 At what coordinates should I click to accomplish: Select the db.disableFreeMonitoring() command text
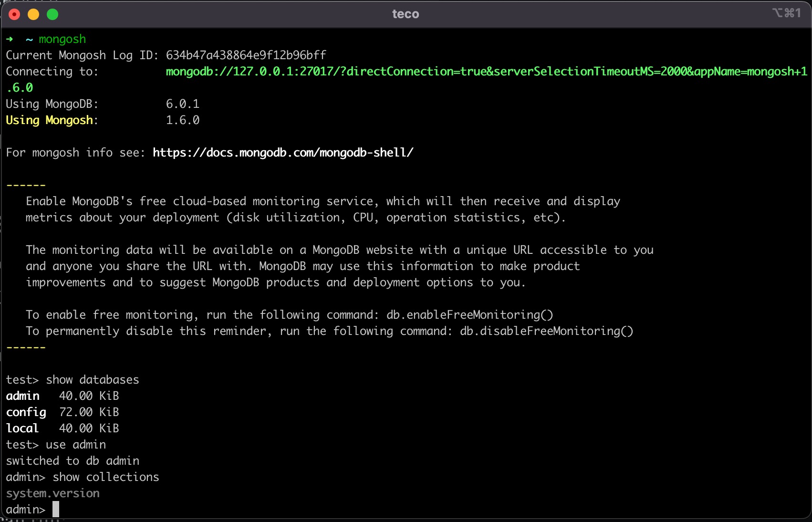coord(546,331)
